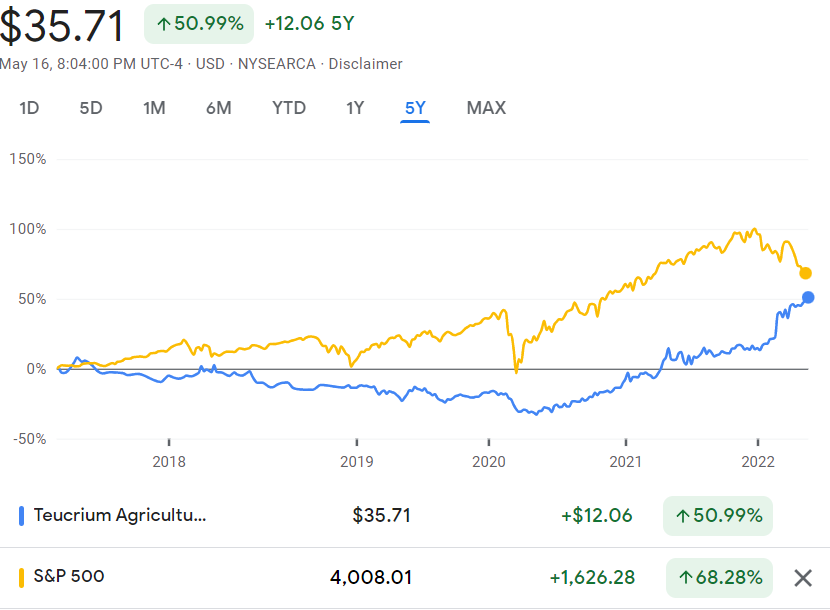Open the S&P 500 index name
The height and width of the screenshot is (610, 830).
coord(69,576)
